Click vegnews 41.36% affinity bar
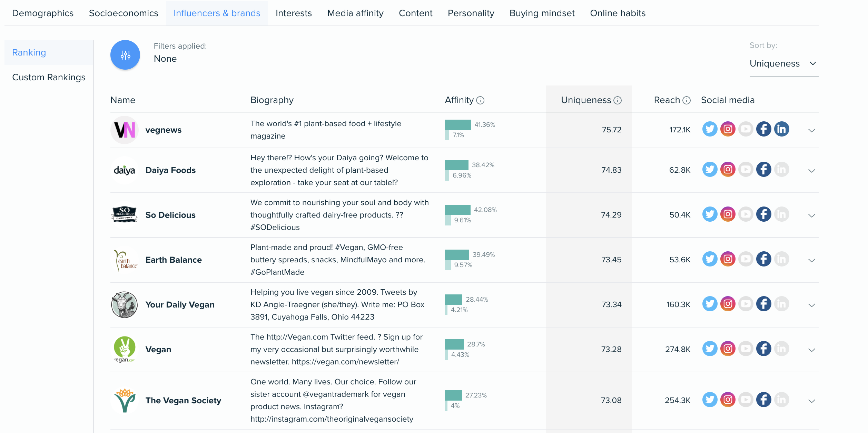868x433 pixels. pos(458,124)
